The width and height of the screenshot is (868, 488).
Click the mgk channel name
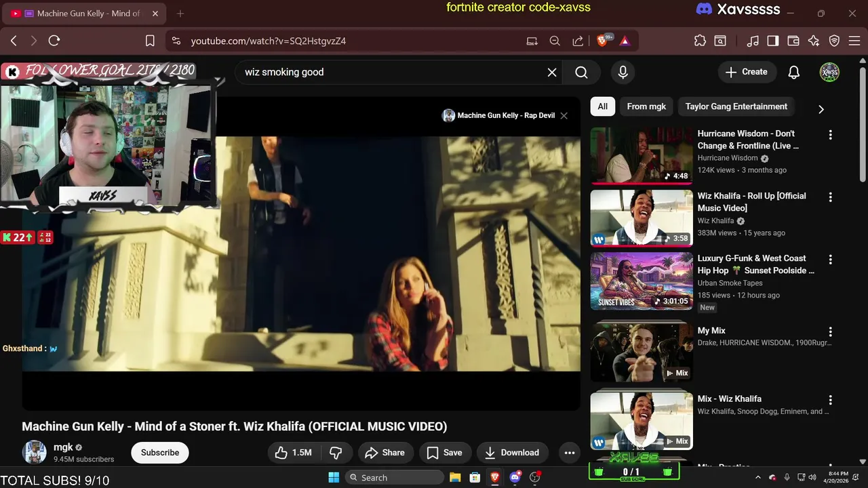(63, 447)
